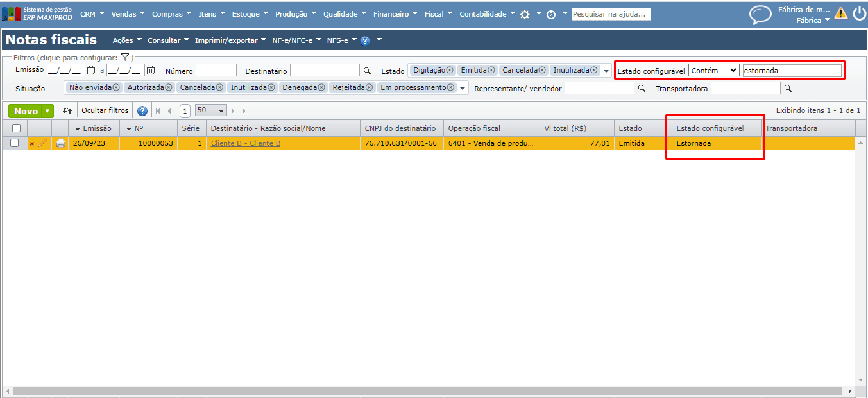Click the Fábrica de m... link
This screenshot has height=398, width=868.
pyautogui.click(x=804, y=10)
